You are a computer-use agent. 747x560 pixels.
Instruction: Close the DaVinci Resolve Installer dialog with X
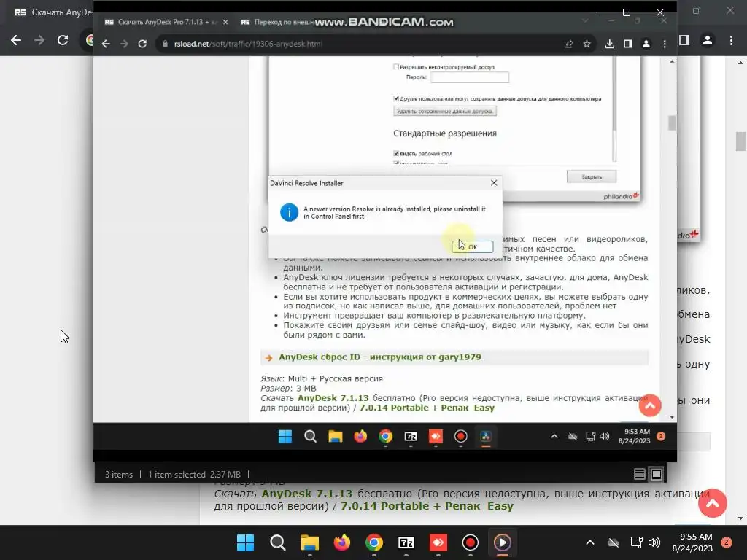coord(494,183)
